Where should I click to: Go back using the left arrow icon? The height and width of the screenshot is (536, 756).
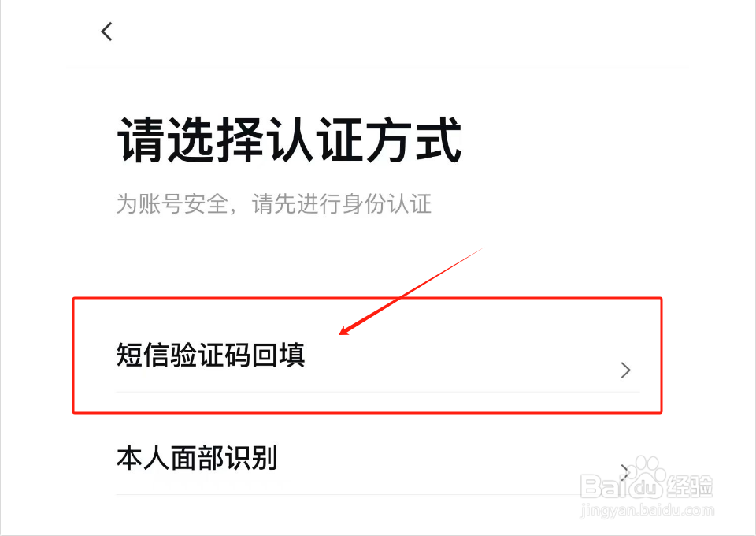(x=106, y=32)
